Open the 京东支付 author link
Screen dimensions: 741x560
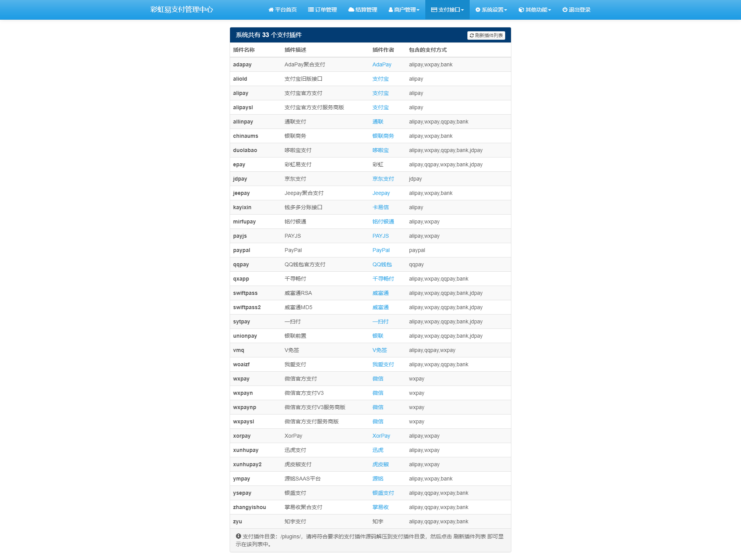coord(383,179)
